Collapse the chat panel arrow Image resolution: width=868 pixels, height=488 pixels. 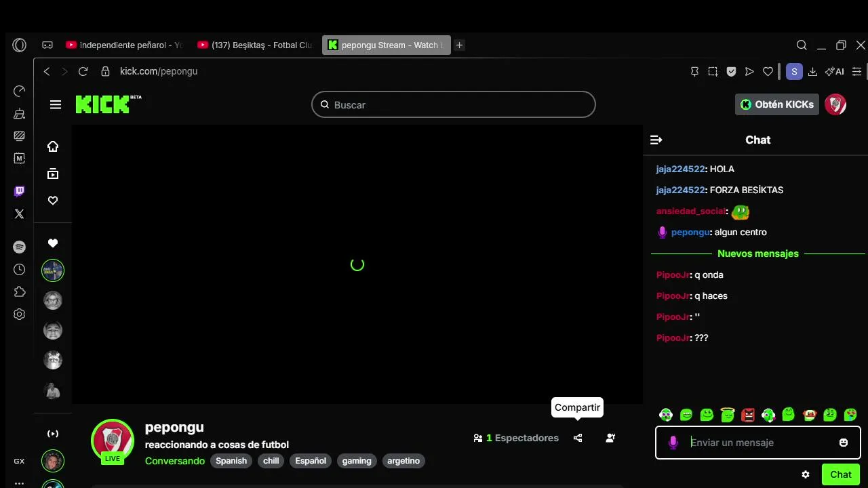[x=656, y=140]
